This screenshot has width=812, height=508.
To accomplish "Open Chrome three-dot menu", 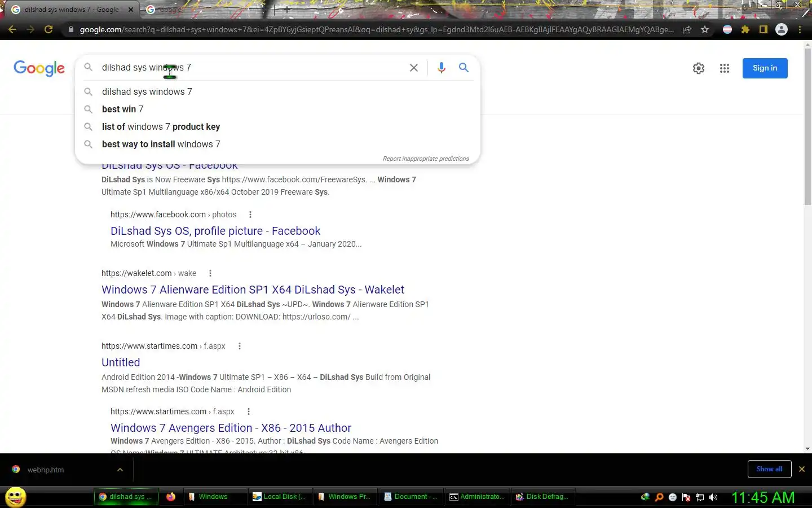I will 800,29.
